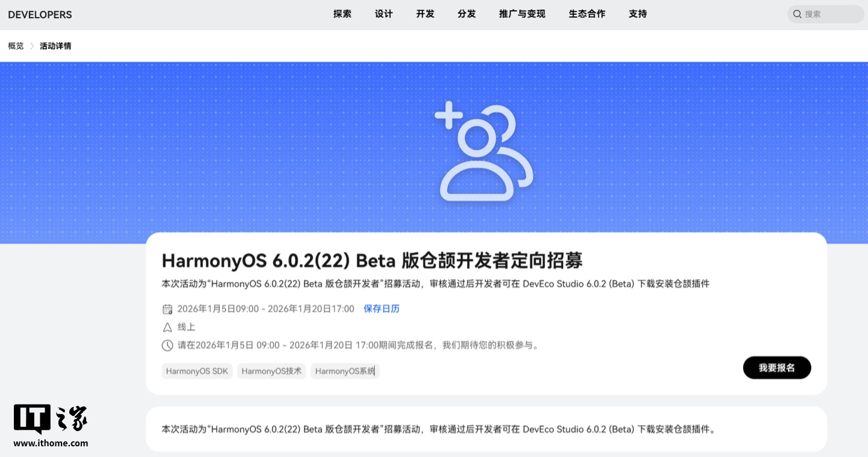Select the HarmonyOS SDK tag
This screenshot has height=457, width=868.
[197, 371]
